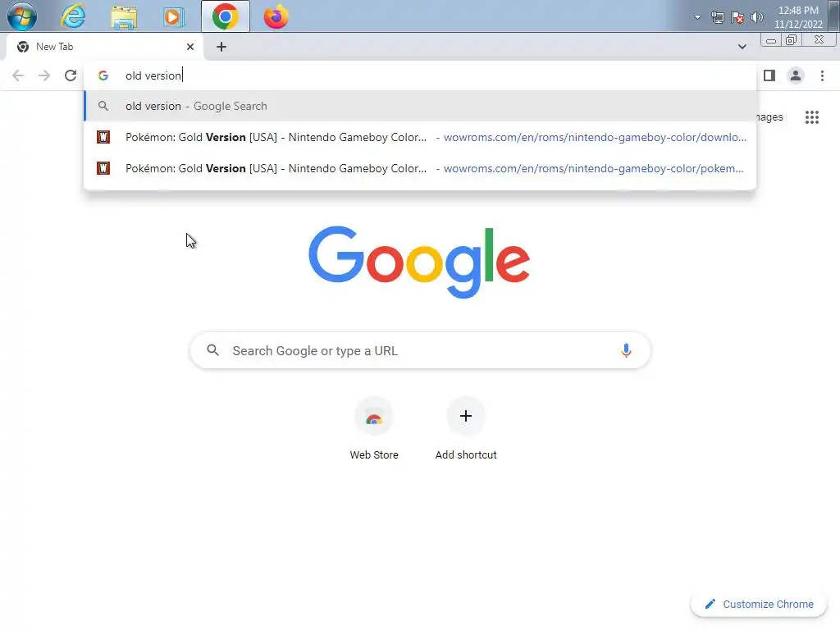Screen dimensions: 840x630
Task: Reload the current page
Action: (x=71, y=75)
